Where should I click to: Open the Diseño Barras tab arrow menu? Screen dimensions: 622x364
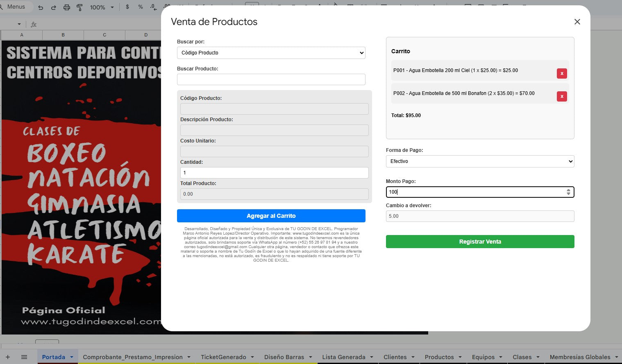click(x=311, y=357)
